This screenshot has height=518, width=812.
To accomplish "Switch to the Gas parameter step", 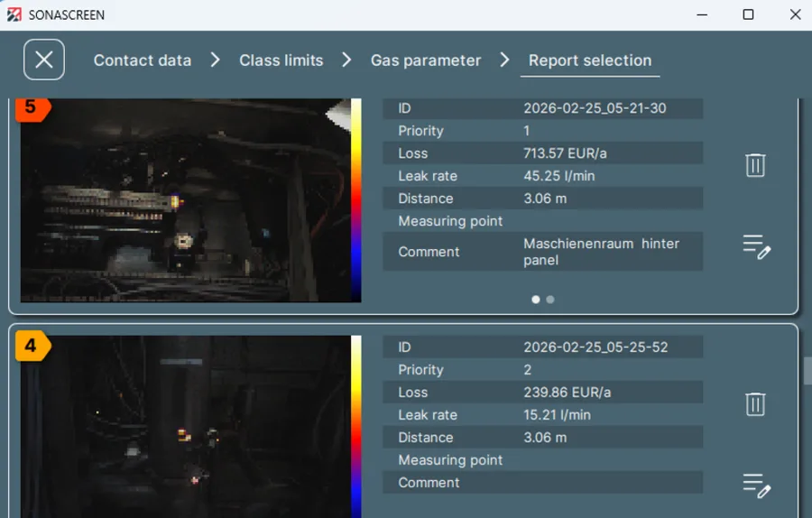I will (x=426, y=60).
